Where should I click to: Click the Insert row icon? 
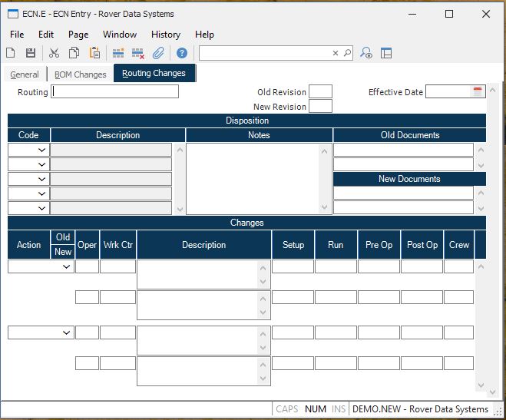(x=118, y=53)
